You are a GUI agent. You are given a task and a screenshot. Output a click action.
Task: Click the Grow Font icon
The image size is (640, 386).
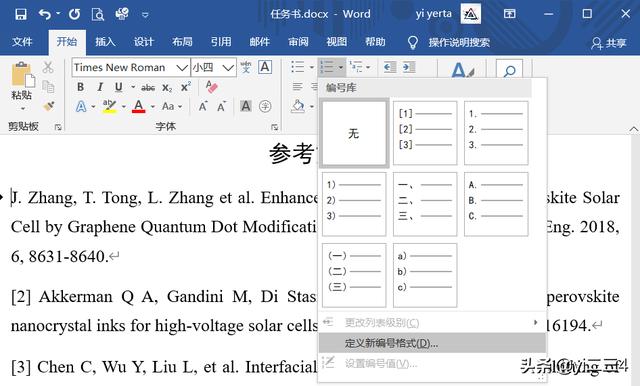point(203,106)
